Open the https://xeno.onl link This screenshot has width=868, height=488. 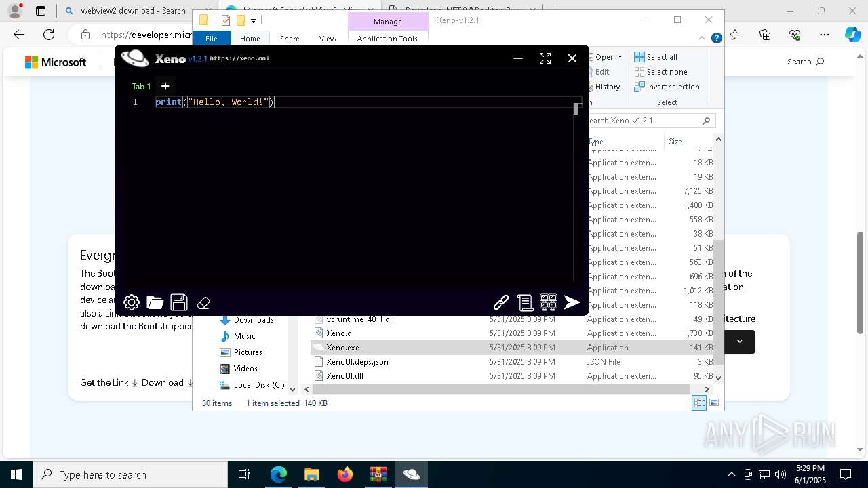239,58
